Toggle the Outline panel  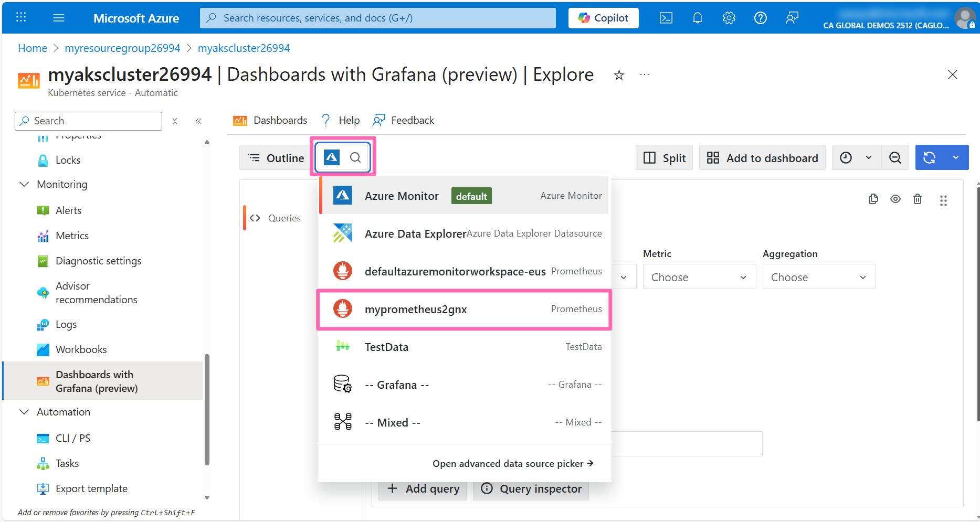pos(276,158)
